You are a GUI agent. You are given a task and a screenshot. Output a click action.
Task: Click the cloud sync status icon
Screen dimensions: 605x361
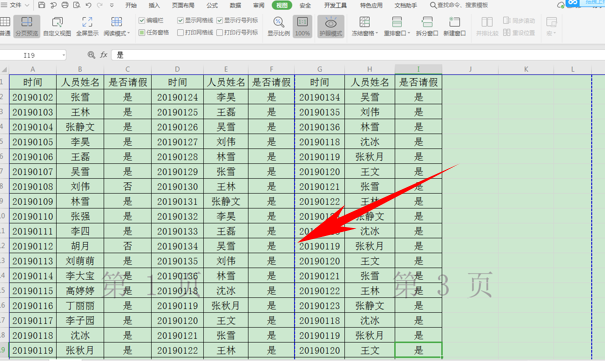[x=561, y=5]
